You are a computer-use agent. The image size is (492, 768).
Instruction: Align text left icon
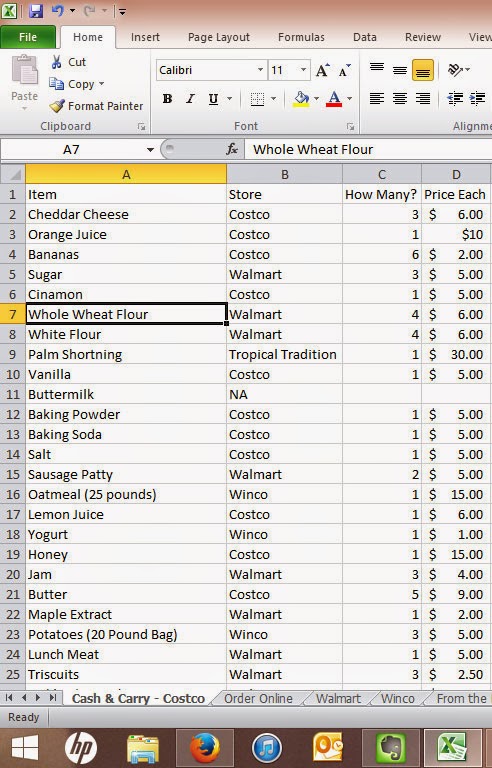tap(377, 98)
